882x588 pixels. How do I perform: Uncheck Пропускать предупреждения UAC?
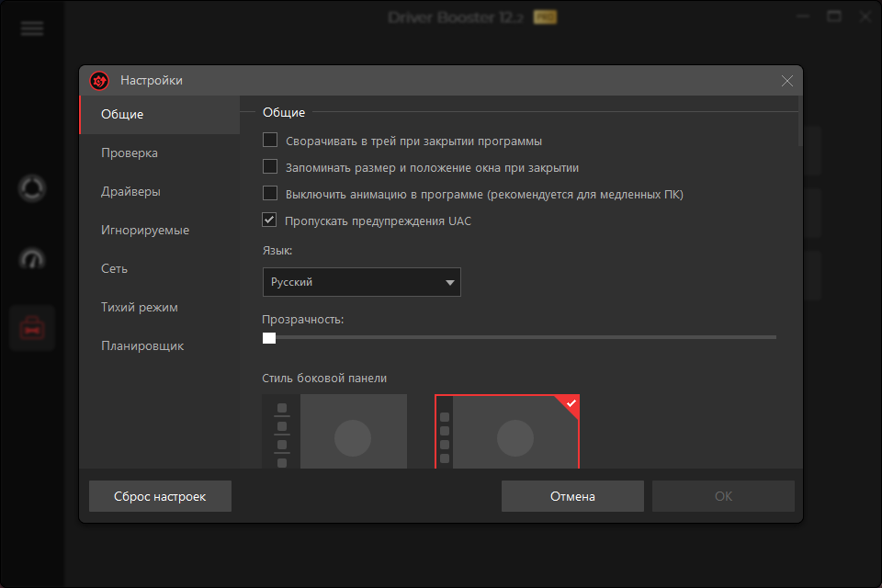coord(269,220)
